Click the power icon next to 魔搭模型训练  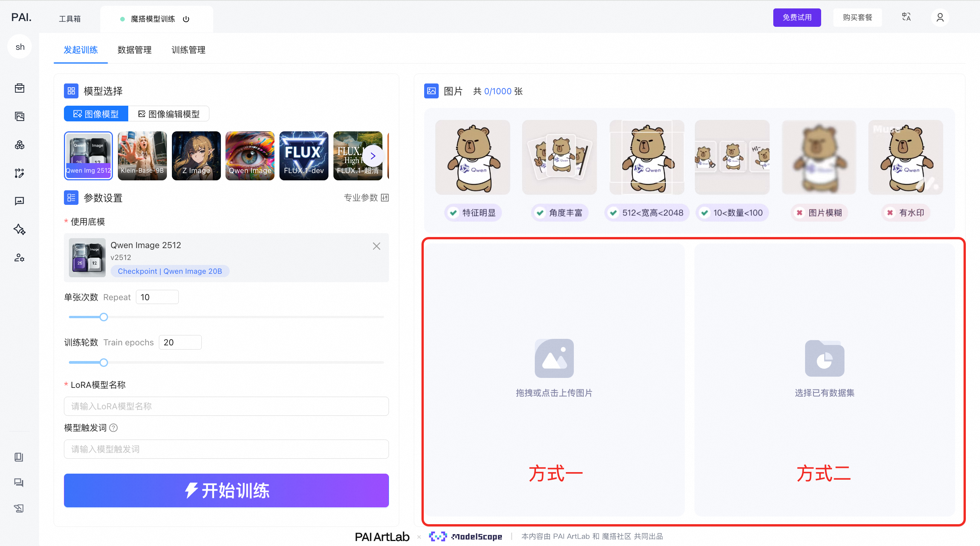pos(186,19)
